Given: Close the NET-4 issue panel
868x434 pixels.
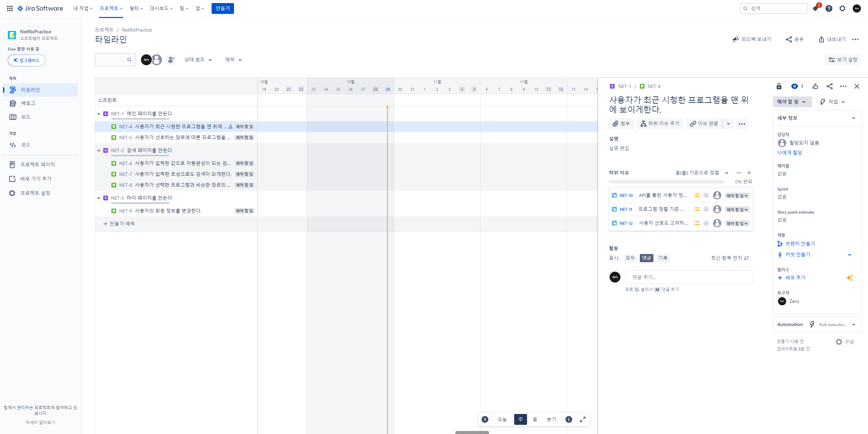Looking at the screenshot, I should [857, 86].
